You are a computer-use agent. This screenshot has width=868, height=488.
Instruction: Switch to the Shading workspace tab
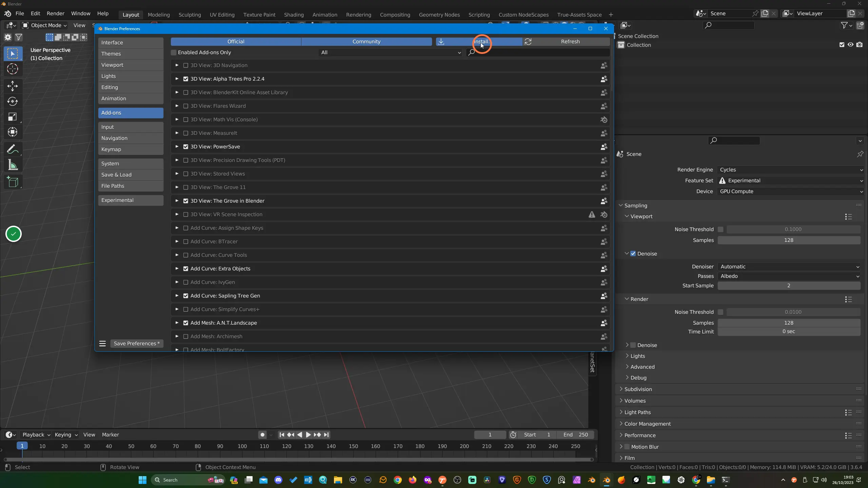pos(294,15)
